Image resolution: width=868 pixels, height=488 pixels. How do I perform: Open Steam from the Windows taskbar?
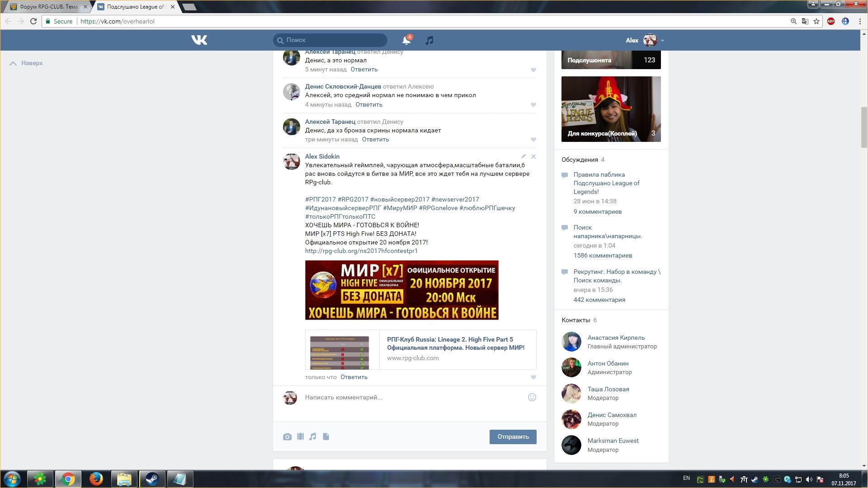pos(152,479)
